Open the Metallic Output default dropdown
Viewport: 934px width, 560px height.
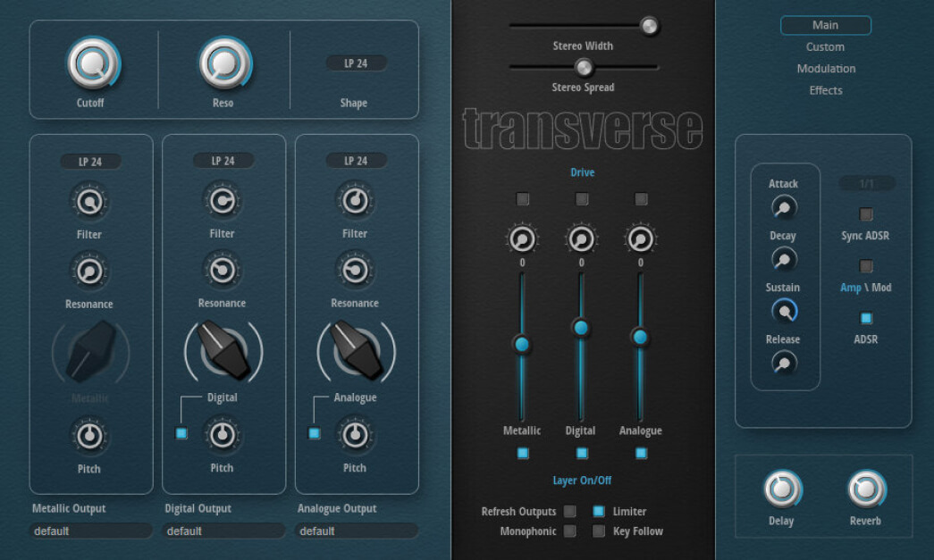tap(90, 531)
